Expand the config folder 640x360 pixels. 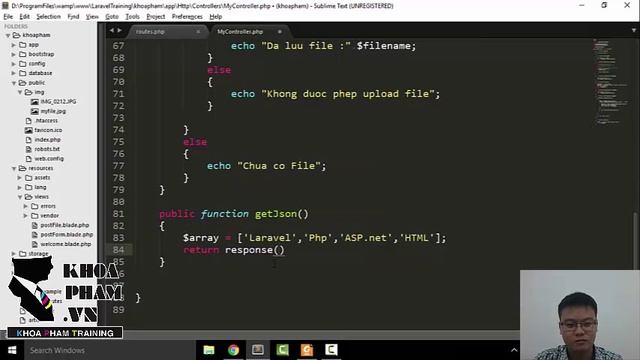(x=14, y=64)
